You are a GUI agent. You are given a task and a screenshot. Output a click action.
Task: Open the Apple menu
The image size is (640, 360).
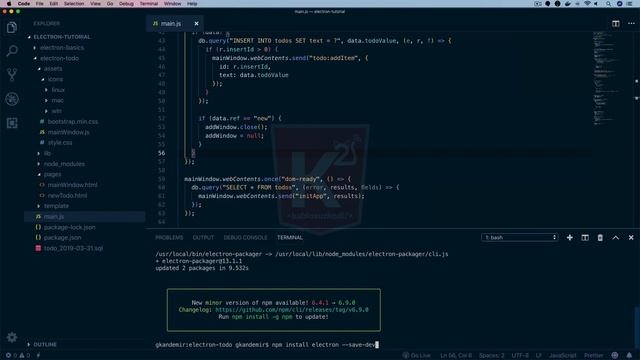9,4
